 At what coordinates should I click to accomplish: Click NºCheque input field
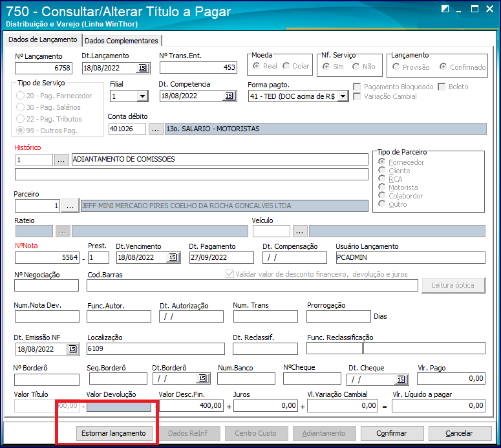312,379
